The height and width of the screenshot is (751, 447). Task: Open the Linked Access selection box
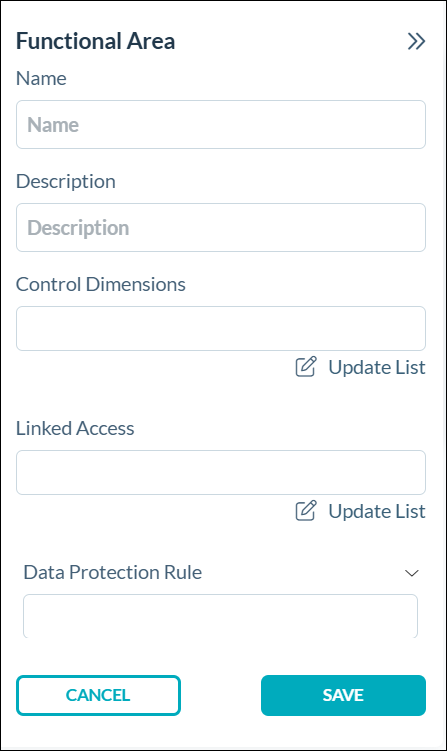[x=221, y=472]
